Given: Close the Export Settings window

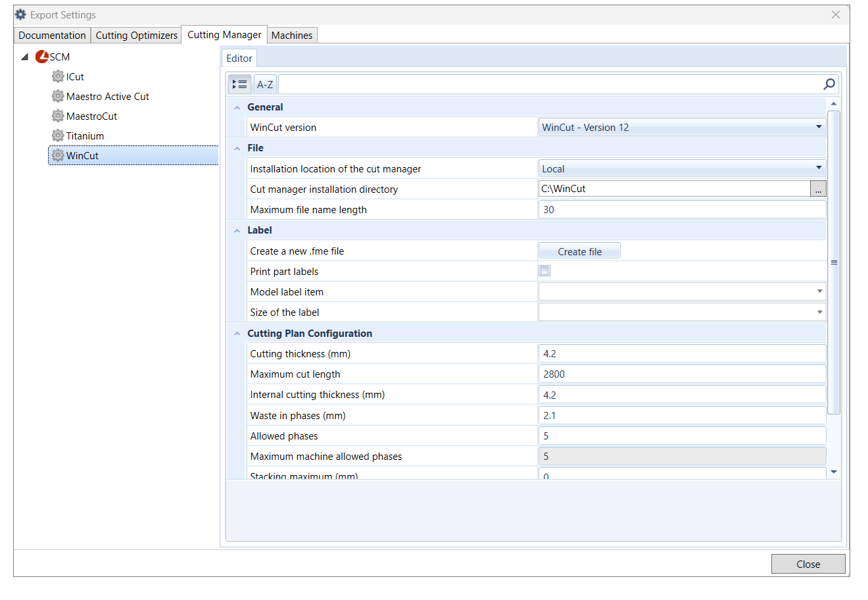Looking at the screenshot, I should tap(835, 14).
